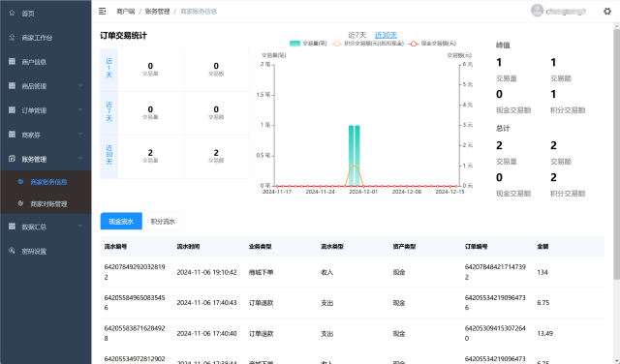Click the 峰值 label
Viewport: 620px width, 364px height.
click(503, 45)
